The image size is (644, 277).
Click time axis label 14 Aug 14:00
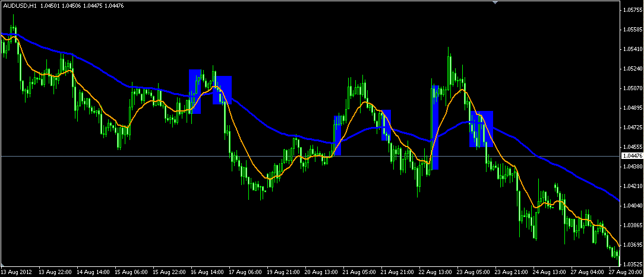pyautogui.click(x=93, y=272)
